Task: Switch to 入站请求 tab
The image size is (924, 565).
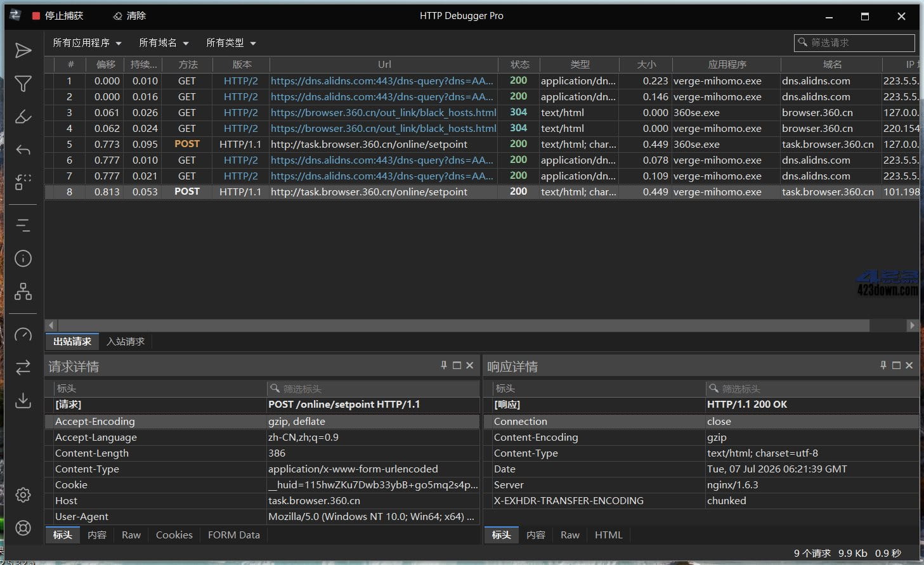Action: (126, 341)
